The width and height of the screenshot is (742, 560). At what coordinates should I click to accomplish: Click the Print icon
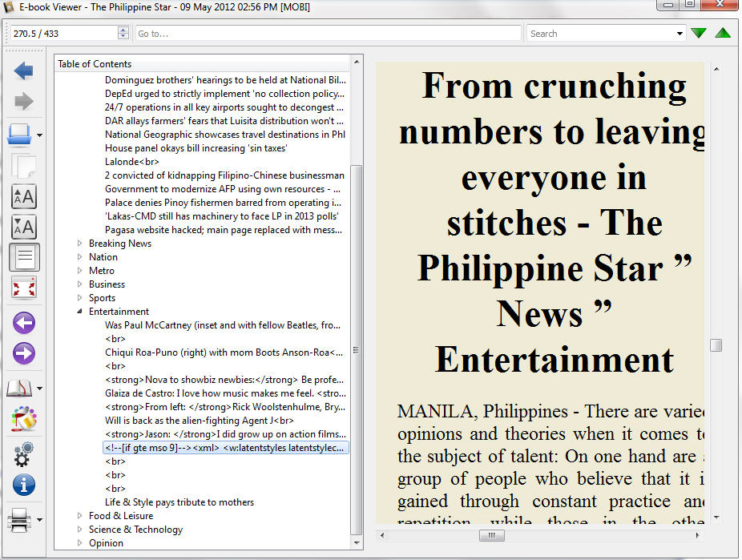point(19,520)
